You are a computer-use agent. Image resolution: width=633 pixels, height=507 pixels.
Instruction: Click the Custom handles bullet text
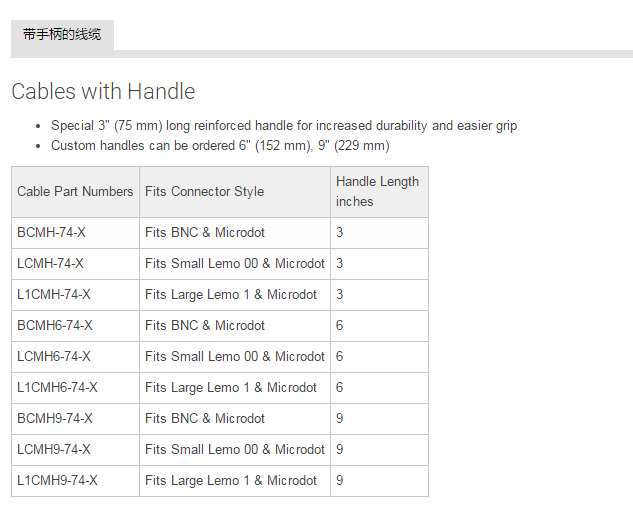coord(220,145)
